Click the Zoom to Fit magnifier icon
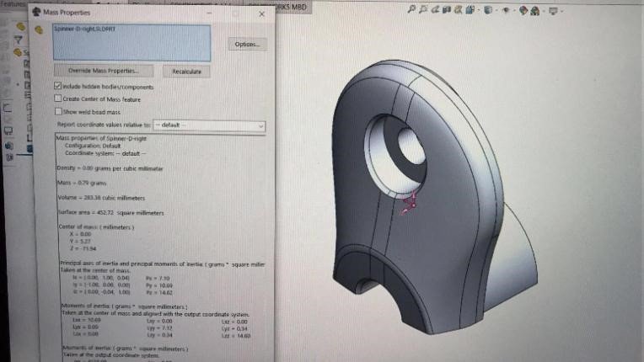Viewport: 644px width, 362px height. [411, 9]
